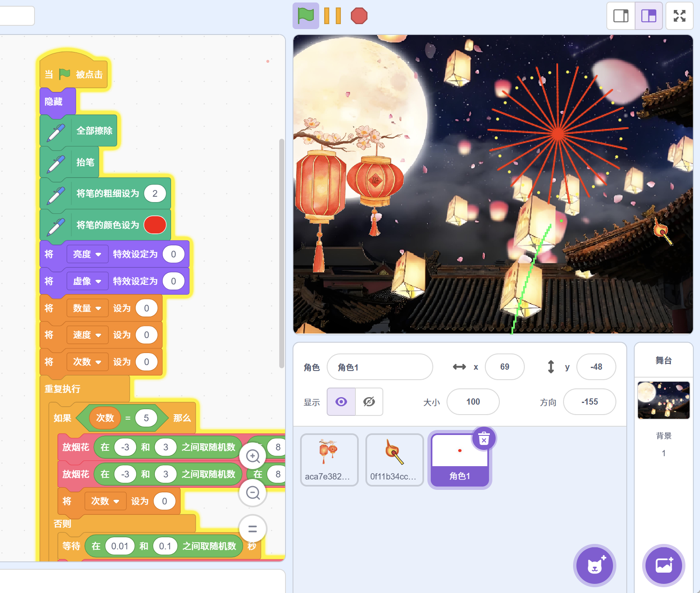Hide the sprite using crossed-eye toggle
This screenshot has height=593, width=700.
(369, 402)
